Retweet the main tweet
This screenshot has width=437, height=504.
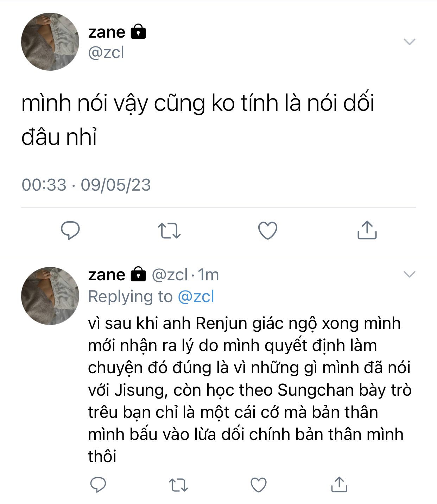click(169, 231)
